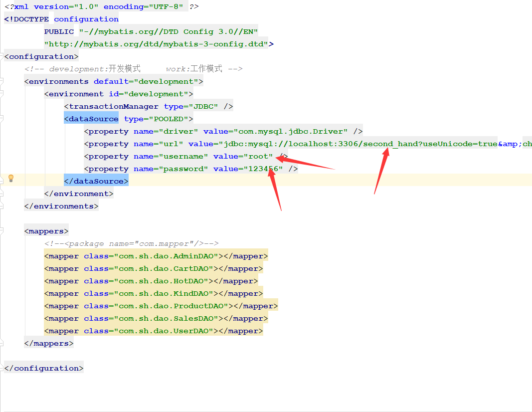Click the transactionManager JDBC type value

[207, 106]
